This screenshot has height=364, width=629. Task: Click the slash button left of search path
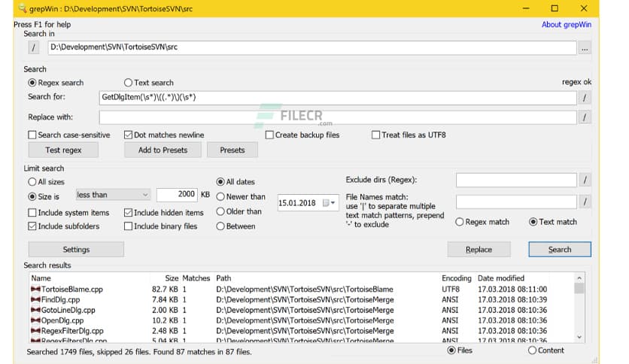click(34, 47)
